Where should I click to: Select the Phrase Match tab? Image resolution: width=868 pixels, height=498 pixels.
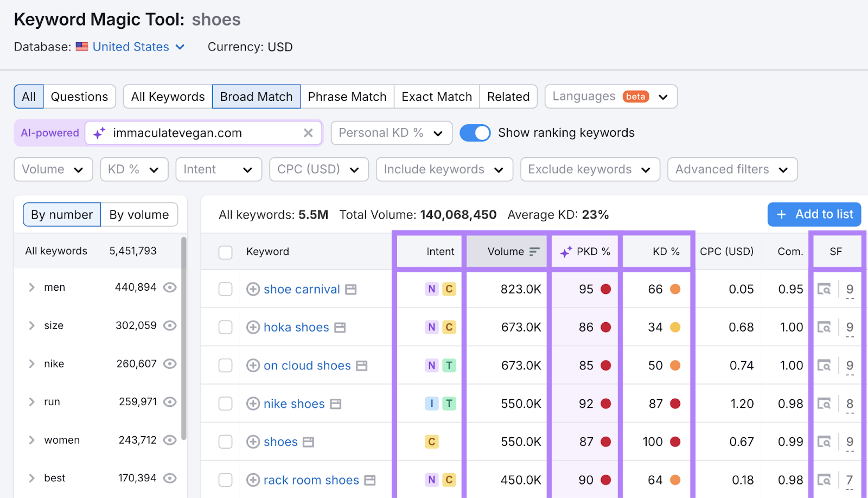click(347, 97)
